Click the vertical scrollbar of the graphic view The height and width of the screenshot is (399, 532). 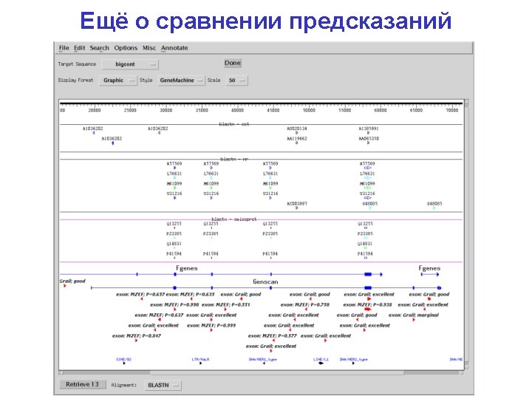(x=467, y=234)
